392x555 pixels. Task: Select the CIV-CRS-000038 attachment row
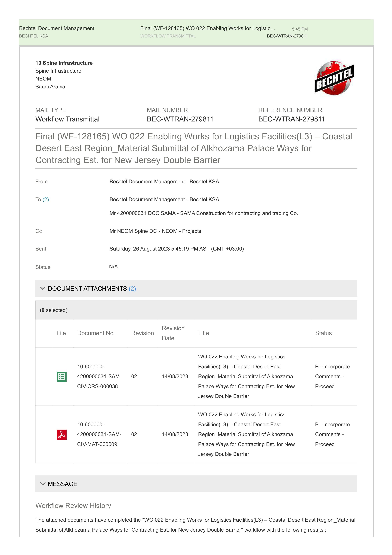tap(196, 376)
